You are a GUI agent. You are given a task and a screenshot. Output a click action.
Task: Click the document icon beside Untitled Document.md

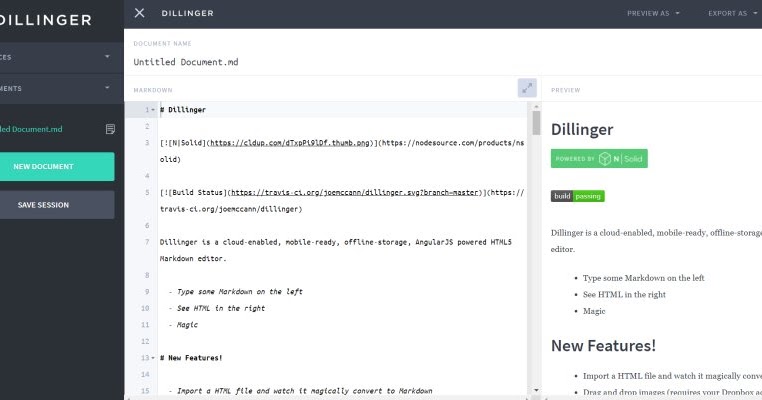[x=110, y=129]
